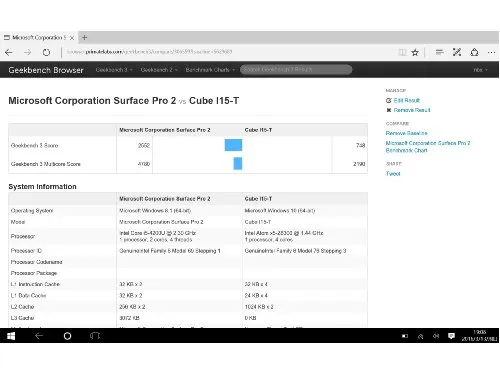Click the address bar URL

coord(149,52)
